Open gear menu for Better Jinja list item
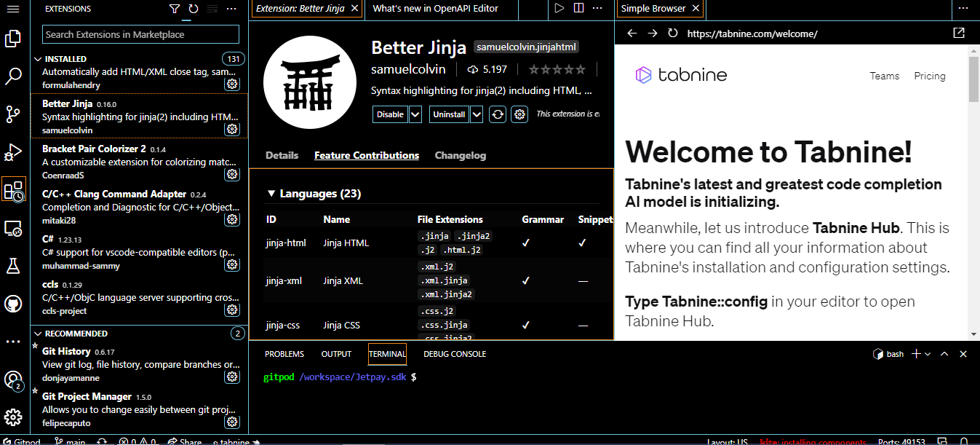980x445 pixels. 232,129
